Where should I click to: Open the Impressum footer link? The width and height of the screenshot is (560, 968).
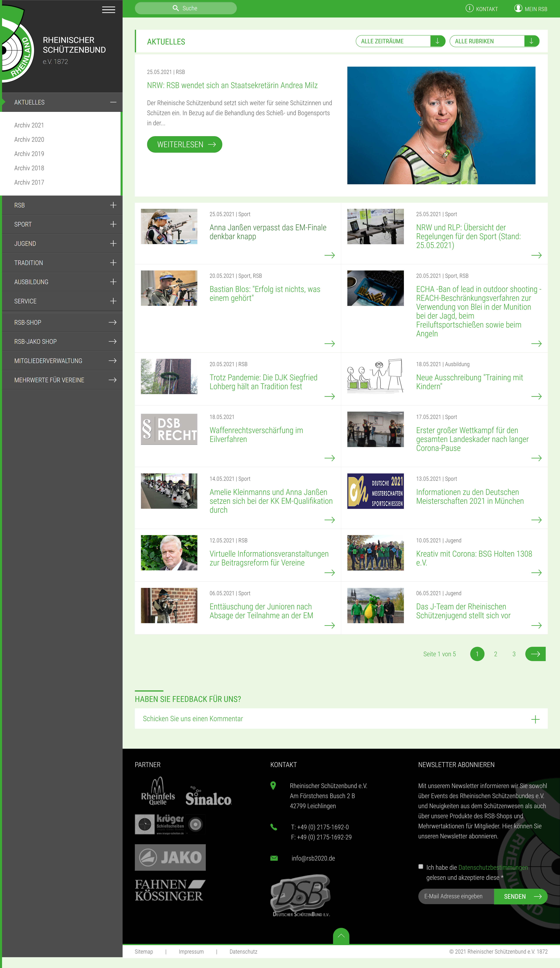click(191, 952)
